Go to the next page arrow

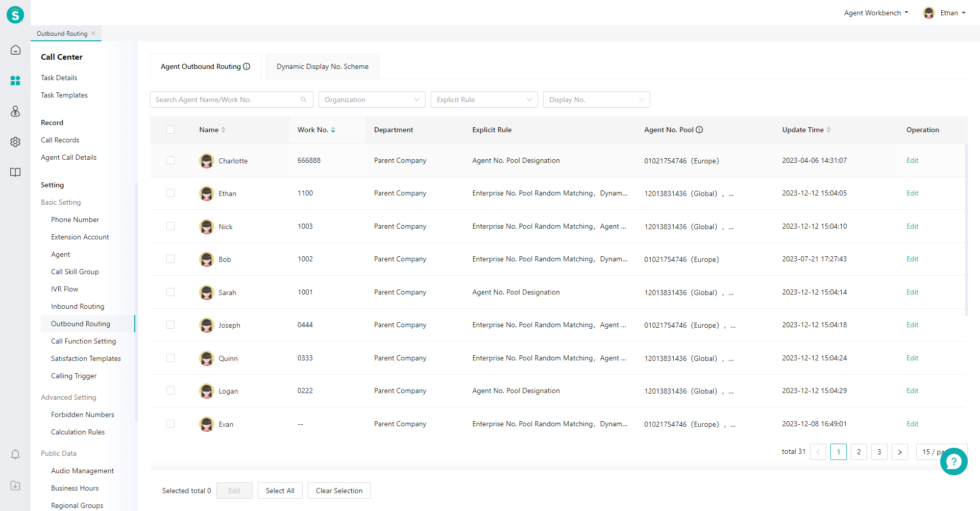(899, 452)
